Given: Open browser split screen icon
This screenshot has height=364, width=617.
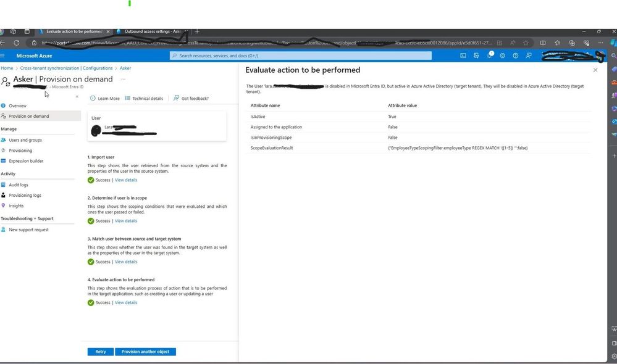Looking at the screenshot, I should coord(543,43).
